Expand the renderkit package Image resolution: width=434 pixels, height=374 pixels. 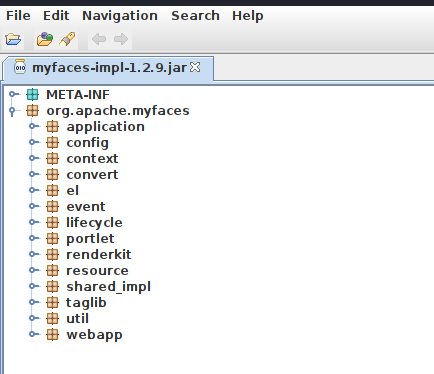click(x=34, y=254)
